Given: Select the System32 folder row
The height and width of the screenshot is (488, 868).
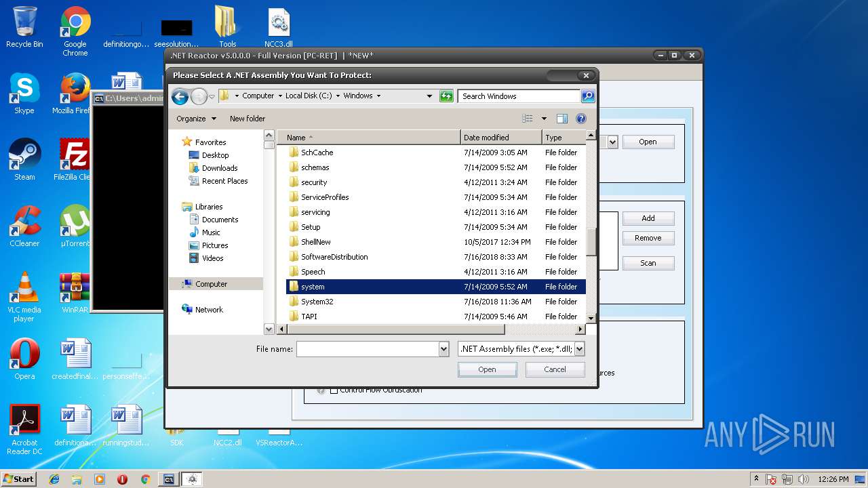Looking at the screenshot, I should [x=436, y=302].
